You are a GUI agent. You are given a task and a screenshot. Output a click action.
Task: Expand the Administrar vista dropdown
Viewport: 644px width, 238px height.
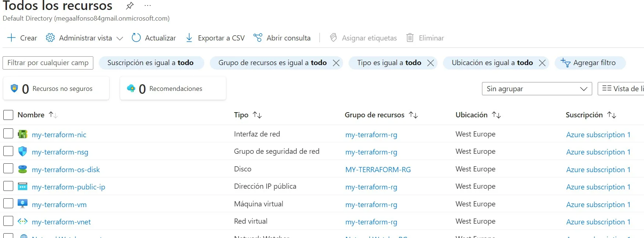pos(119,38)
